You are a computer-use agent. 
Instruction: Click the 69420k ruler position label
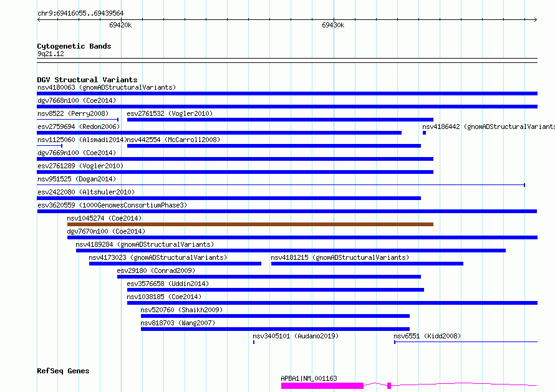pyautogui.click(x=120, y=25)
